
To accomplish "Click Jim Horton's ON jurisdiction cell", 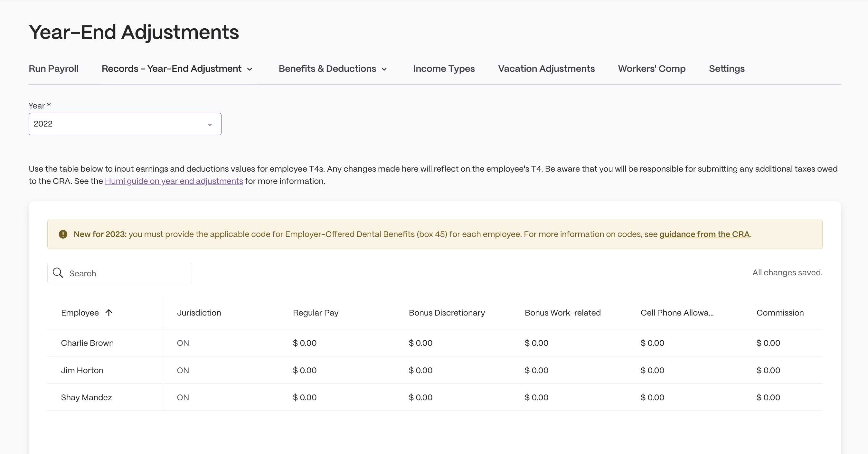I will coord(183,370).
